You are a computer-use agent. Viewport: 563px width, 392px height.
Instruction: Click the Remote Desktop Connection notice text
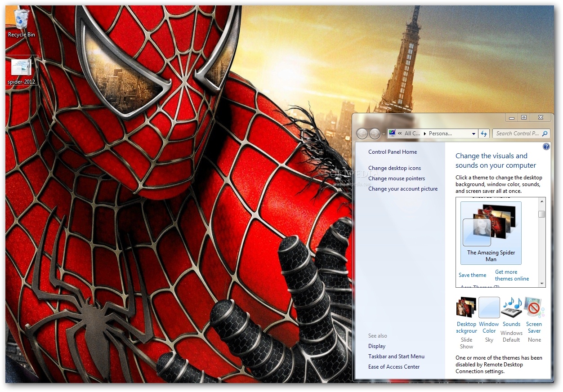click(499, 365)
